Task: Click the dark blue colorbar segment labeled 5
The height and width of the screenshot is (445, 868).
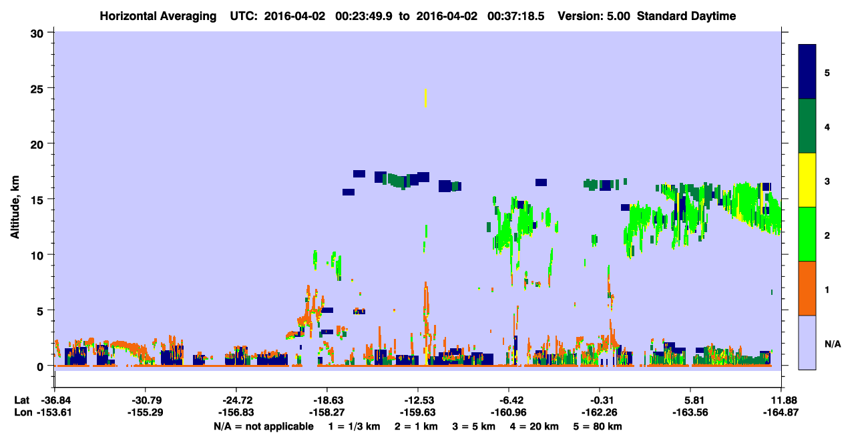Action: [807, 72]
